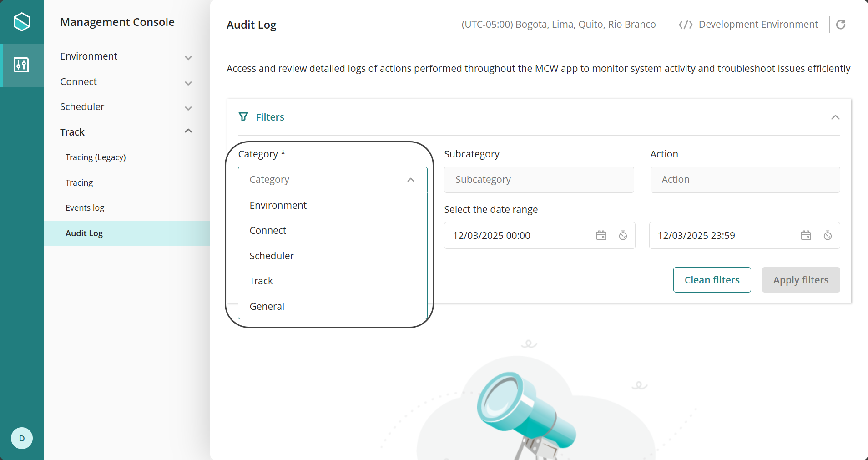Close the Category dropdown

pyautogui.click(x=411, y=180)
